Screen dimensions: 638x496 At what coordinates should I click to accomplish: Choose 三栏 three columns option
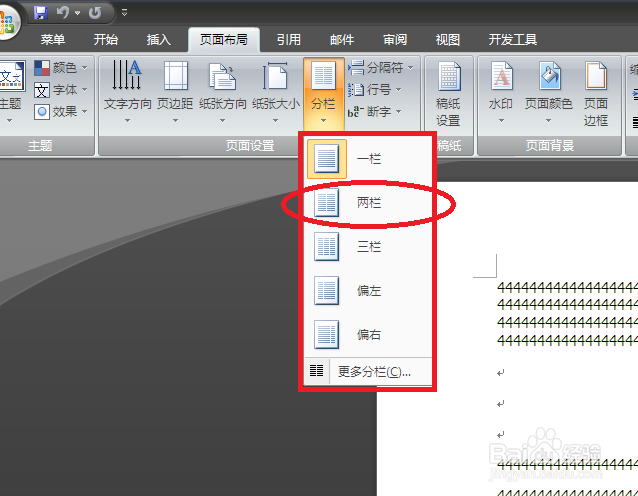[368, 247]
